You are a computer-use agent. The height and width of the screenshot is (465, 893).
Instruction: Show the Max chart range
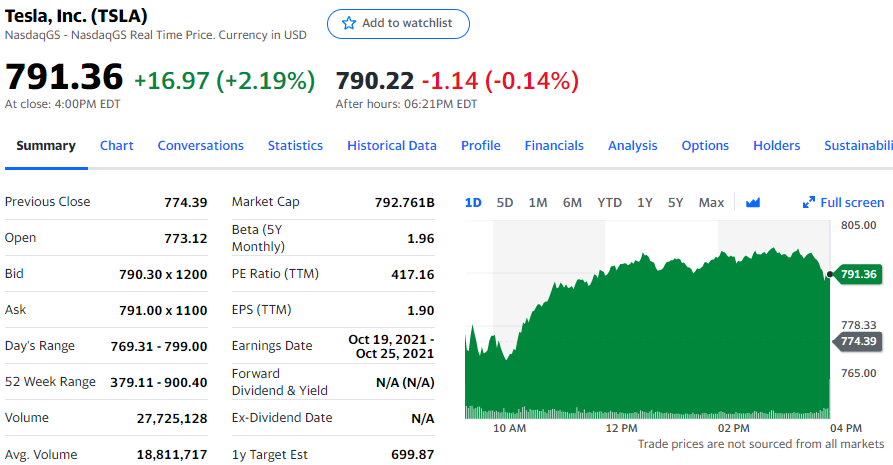pos(711,202)
